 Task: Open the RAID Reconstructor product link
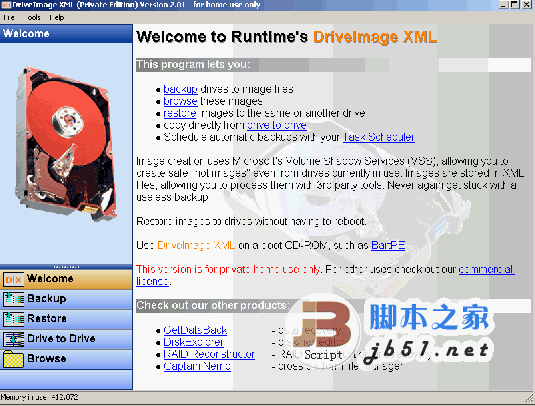tap(209, 354)
